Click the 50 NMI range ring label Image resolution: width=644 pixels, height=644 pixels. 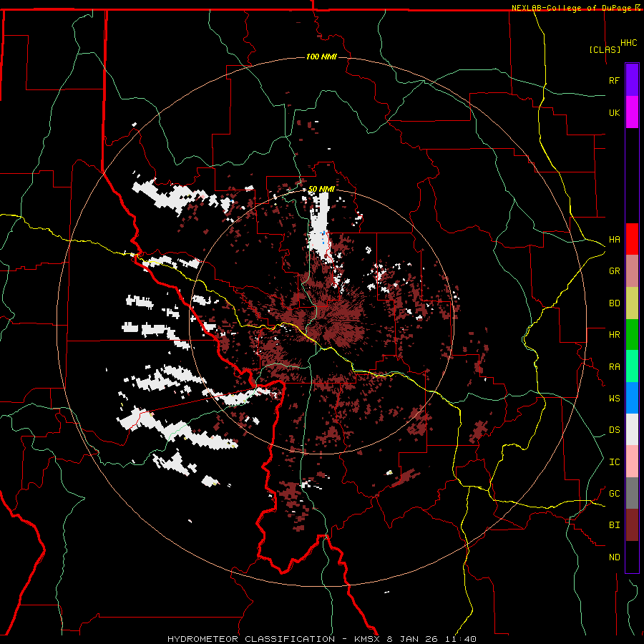pyautogui.click(x=321, y=190)
